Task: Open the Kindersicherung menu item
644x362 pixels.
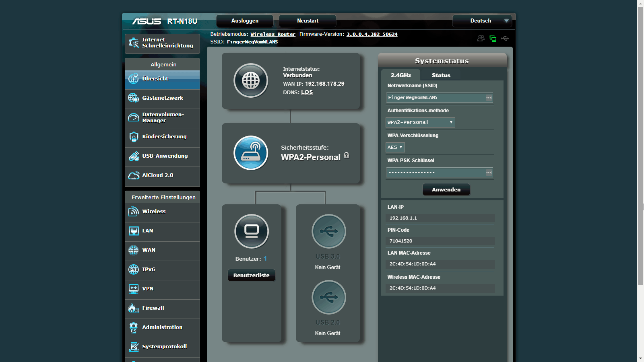Action: coord(162,138)
